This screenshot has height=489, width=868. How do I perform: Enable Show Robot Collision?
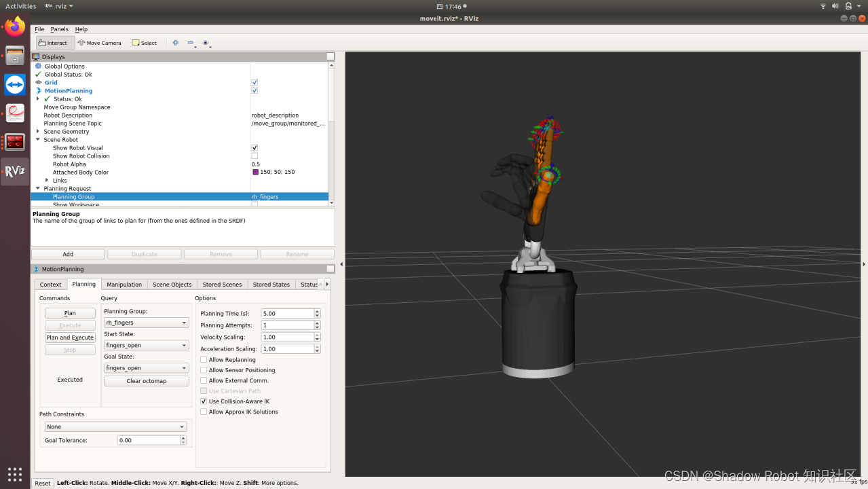(x=254, y=156)
